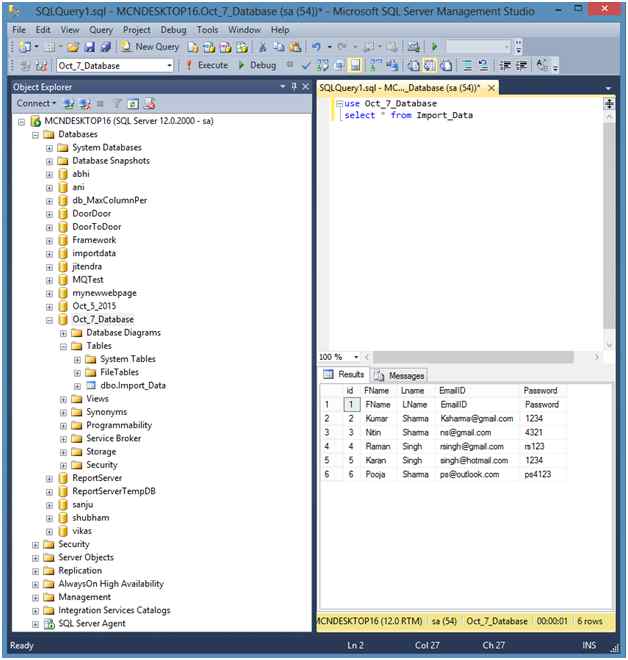Expand the SQL Server Agent node
The width and height of the screenshot is (628, 660).
[35, 624]
